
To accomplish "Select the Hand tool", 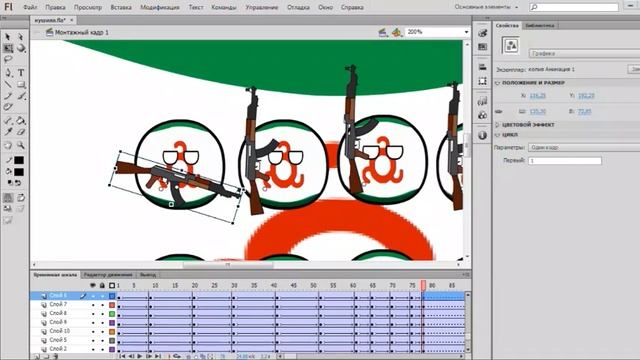I will (8, 145).
